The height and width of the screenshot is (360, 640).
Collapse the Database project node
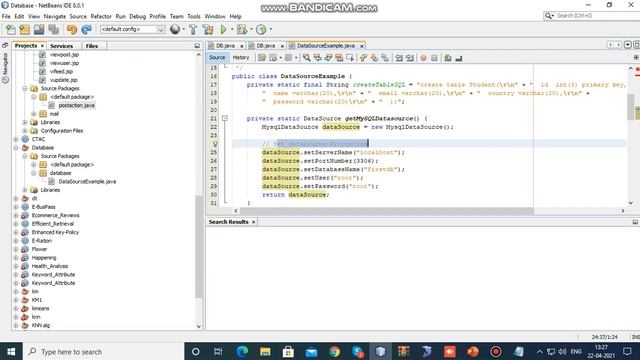coord(16,148)
